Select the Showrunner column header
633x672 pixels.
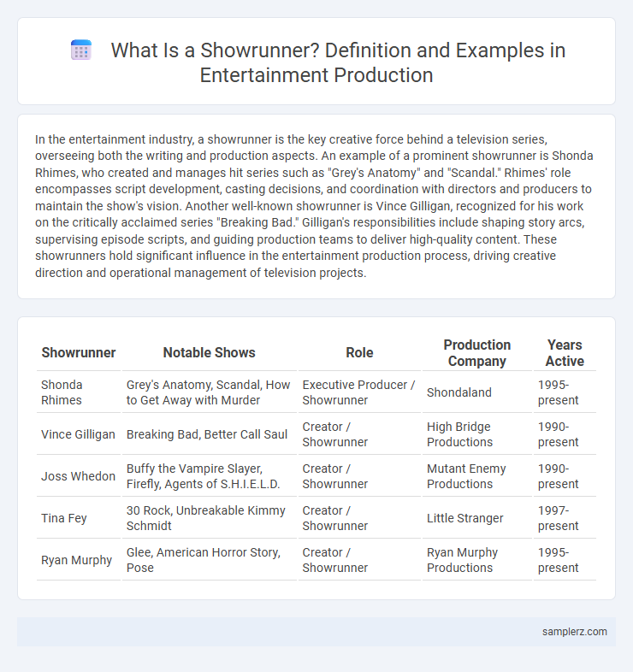pos(79,353)
